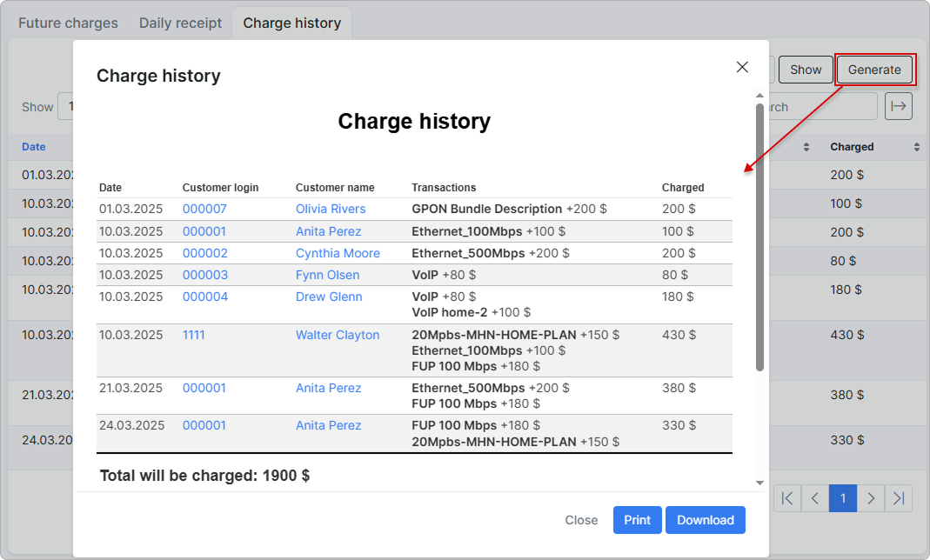The height and width of the screenshot is (560, 930).
Task: Switch to the Future charges tab
Action: [x=68, y=23]
